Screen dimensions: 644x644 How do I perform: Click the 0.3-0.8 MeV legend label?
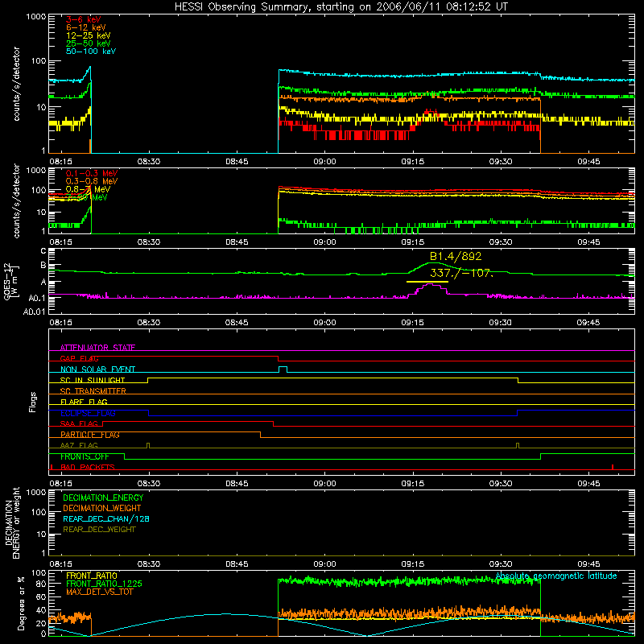[x=92, y=181]
